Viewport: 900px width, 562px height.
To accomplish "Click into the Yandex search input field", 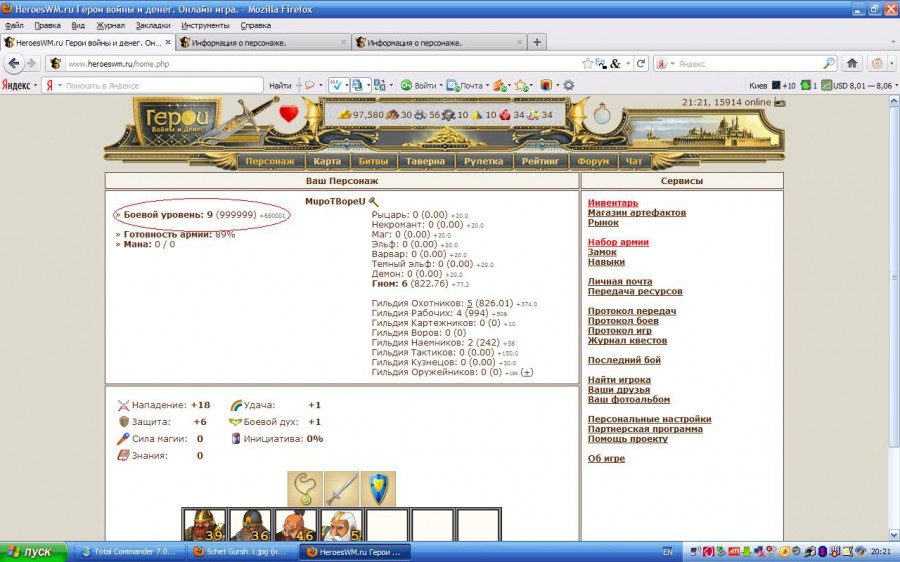I will coord(160,85).
